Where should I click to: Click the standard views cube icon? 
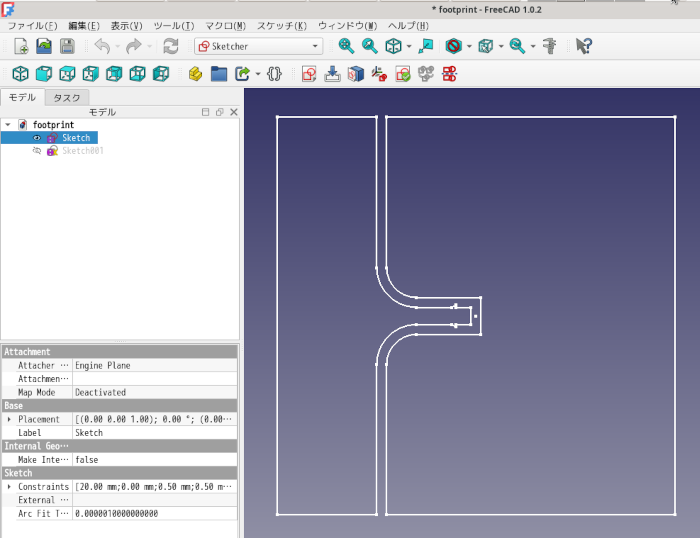pyautogui.click(x=393, y=46)
